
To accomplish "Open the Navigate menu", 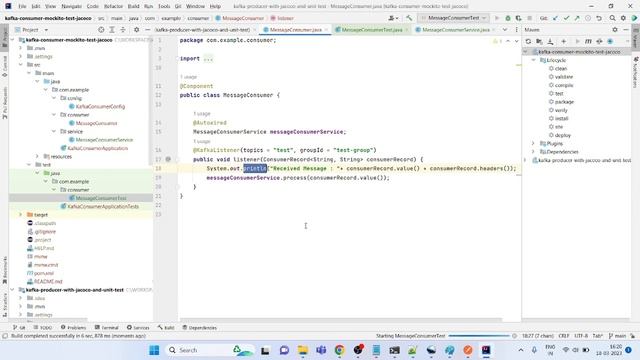I will pyautogui.click(x=71, y=6).
